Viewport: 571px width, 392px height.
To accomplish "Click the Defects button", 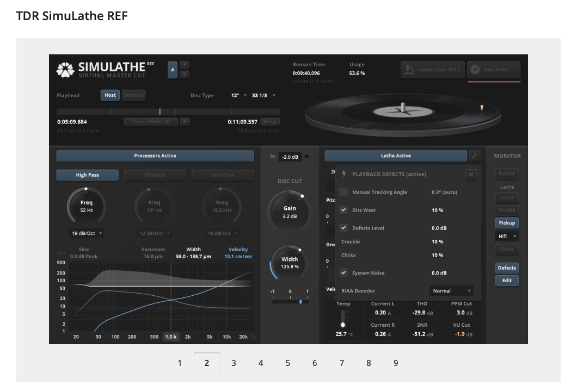I will click(507, 268).
